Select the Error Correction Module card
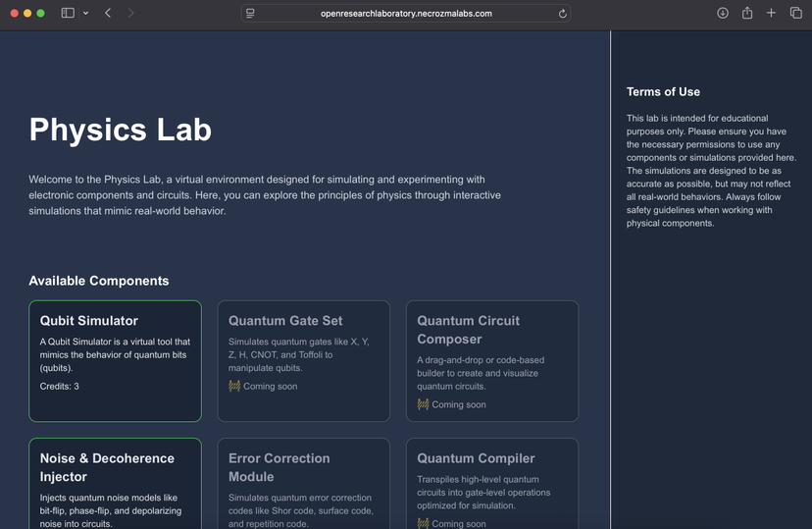This screenshot has height=529, width=812. click(x=303, y=484)
